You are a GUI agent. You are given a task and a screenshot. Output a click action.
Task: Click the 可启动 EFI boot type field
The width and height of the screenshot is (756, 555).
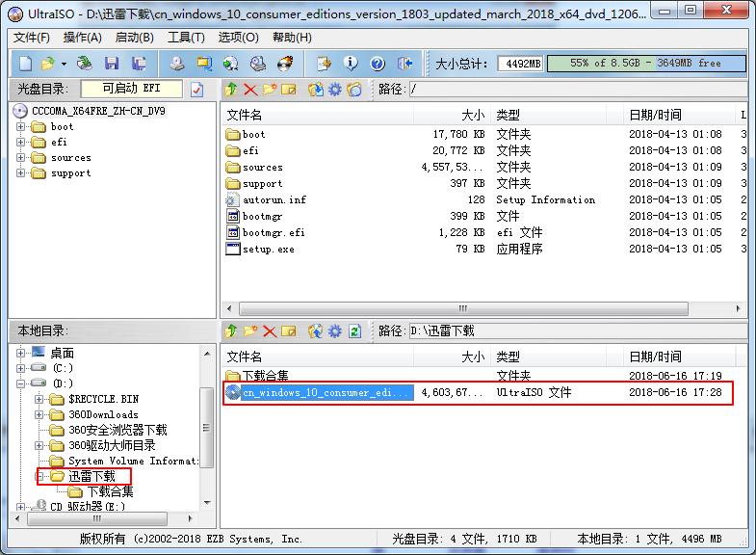[x=132, y=89]
